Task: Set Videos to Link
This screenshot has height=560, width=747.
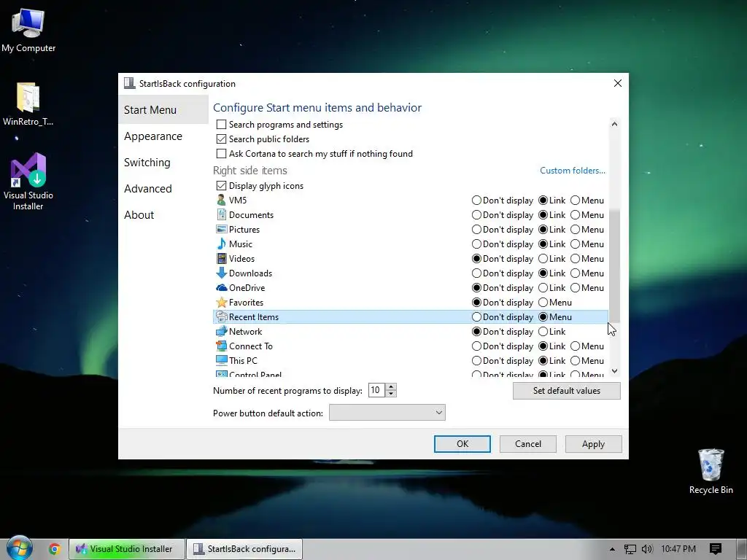Action: pyautogui.click(x=543, y=259)
